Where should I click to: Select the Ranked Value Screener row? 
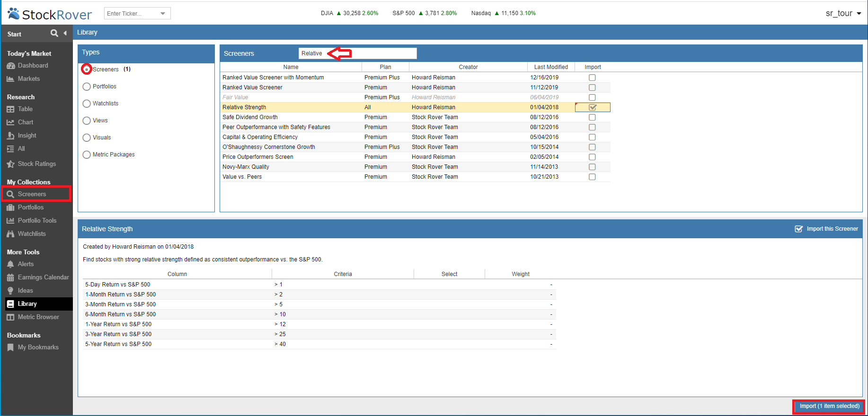[415, 87]
